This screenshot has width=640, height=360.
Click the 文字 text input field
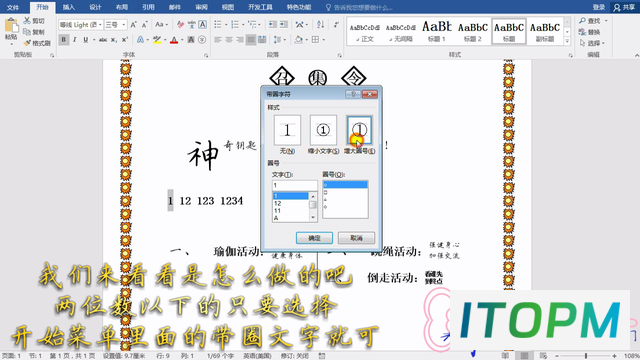294,185
